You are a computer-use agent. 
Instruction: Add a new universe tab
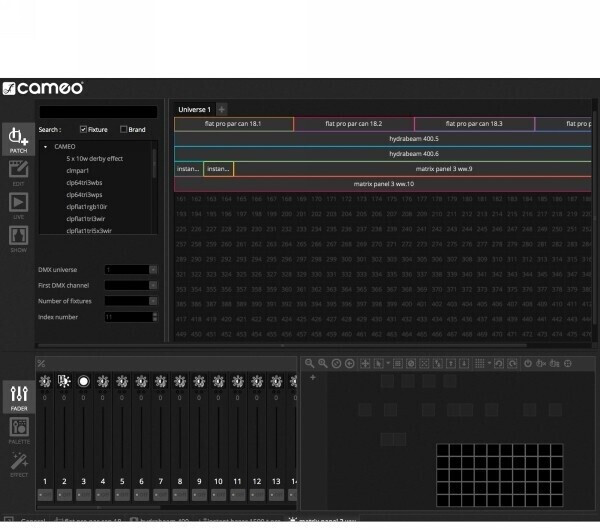(x=222, y=109)
